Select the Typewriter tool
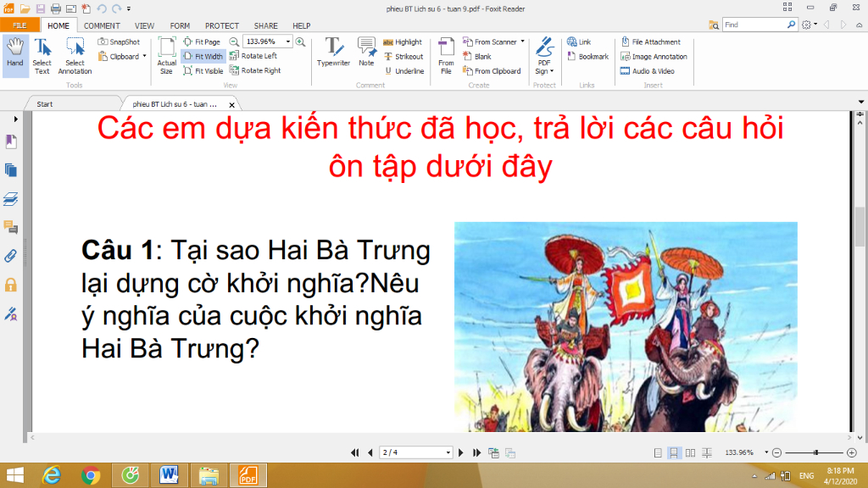Viewport: 868px width, 488px height. click(x=333, y=52)
